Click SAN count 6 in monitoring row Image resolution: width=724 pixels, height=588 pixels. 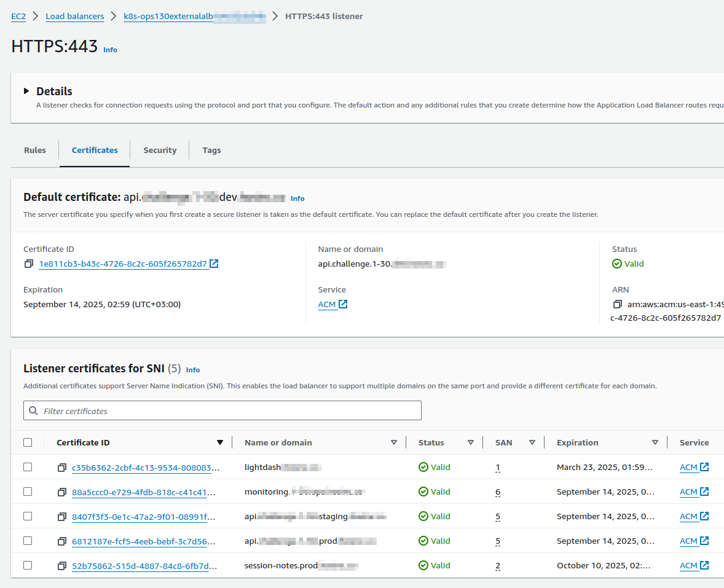tap(498, 492)
